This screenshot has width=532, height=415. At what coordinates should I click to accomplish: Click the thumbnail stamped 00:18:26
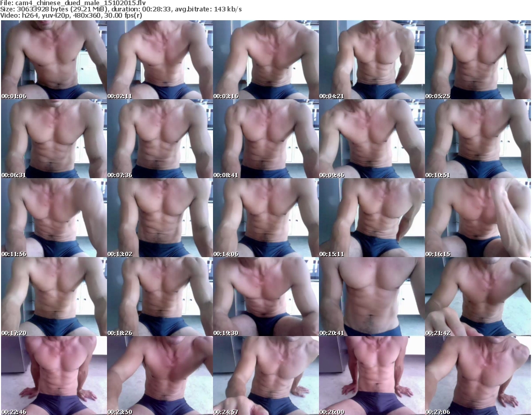point(160,297)
